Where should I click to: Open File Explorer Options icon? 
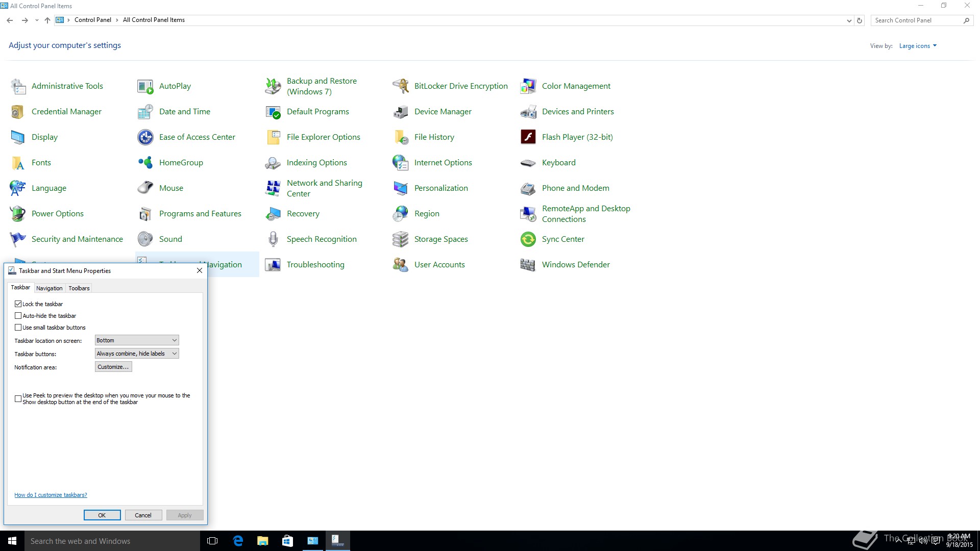pyautogui.click(x=273, y=137)
